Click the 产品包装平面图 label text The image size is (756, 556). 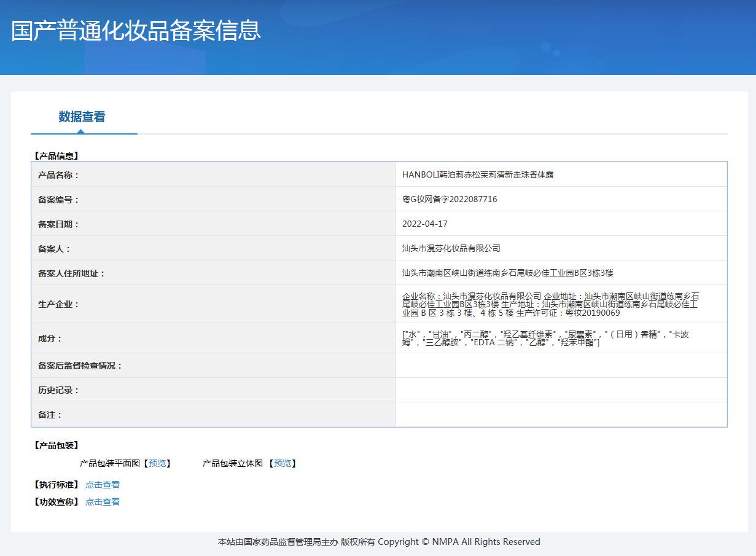pos(110,463)
